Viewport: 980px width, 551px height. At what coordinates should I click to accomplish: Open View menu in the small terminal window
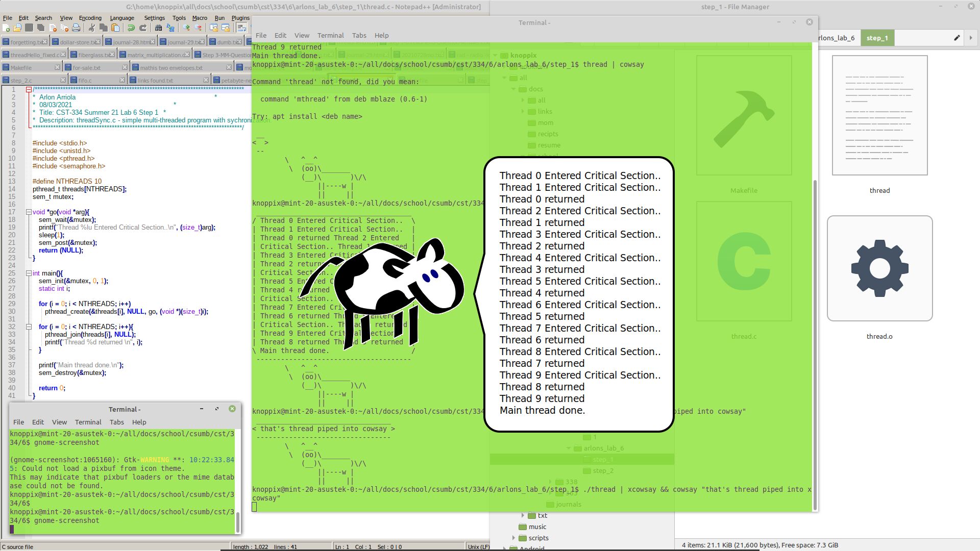59,422
